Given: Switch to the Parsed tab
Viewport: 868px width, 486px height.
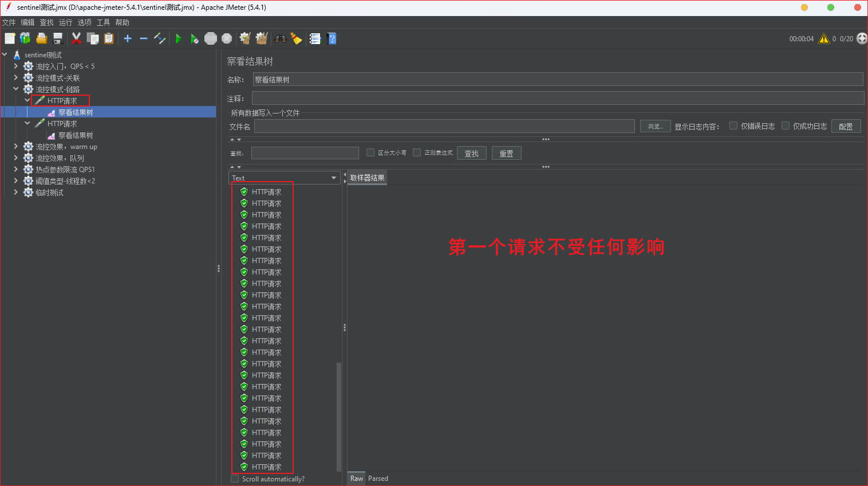Looking at the screenshot, I should coord(378,479).
